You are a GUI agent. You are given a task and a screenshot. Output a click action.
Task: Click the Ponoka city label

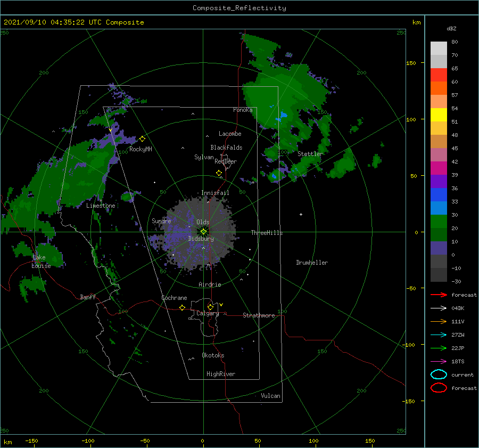(x=243, y=110)
